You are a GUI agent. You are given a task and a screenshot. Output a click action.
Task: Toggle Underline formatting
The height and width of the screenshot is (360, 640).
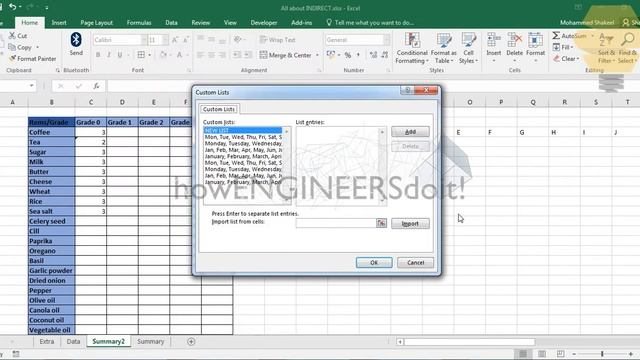point(120,55)
